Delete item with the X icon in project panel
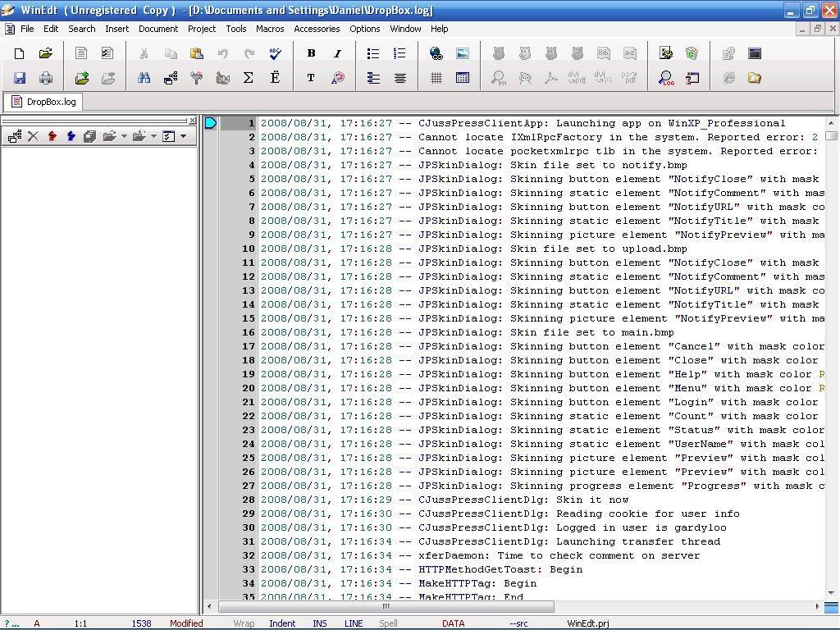The width and height of the screenshot is (840, 630). (x=33, y=136)
